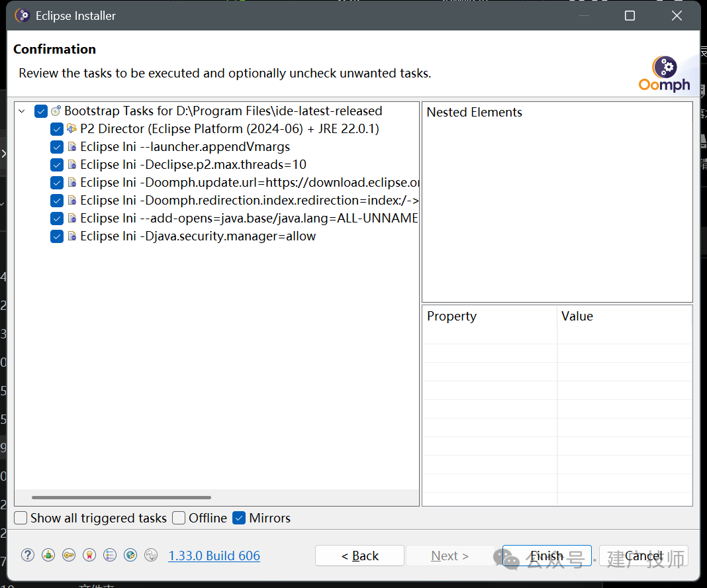Screen dimensions: 707x588
Task: Select Eclipse Ini -Declipse.p2.max.threads=10 row
Action: (193, 165)
